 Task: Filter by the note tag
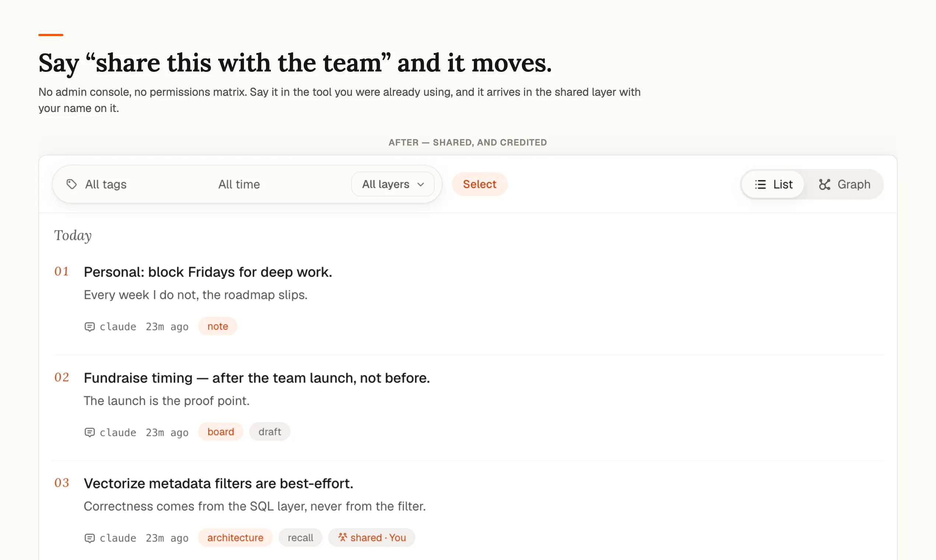218,326
